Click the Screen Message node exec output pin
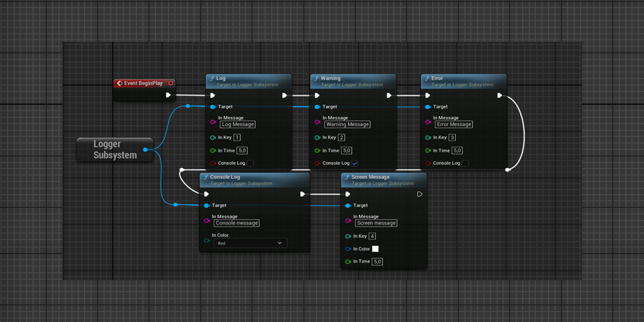 tap(420, 194)
